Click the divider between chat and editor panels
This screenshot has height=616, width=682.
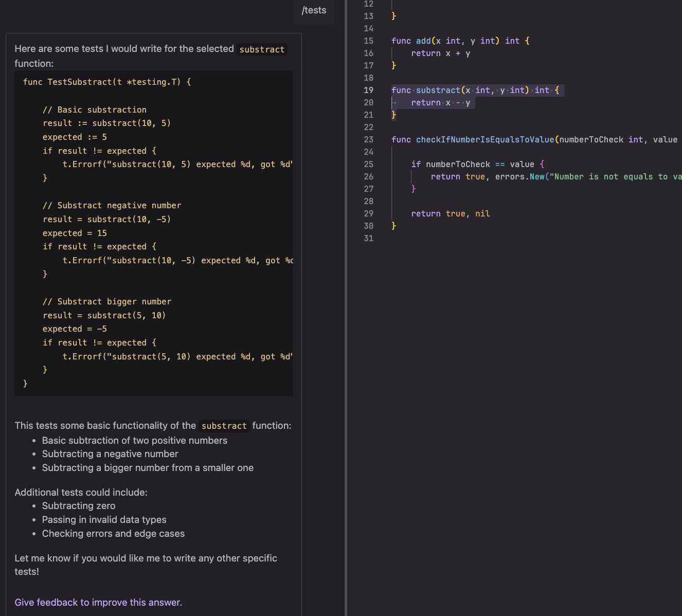click(346, 308)
